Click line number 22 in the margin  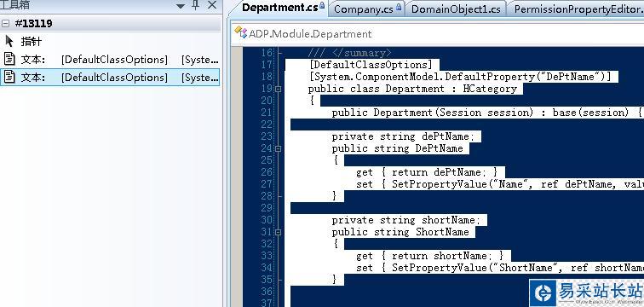click(267, 125)
